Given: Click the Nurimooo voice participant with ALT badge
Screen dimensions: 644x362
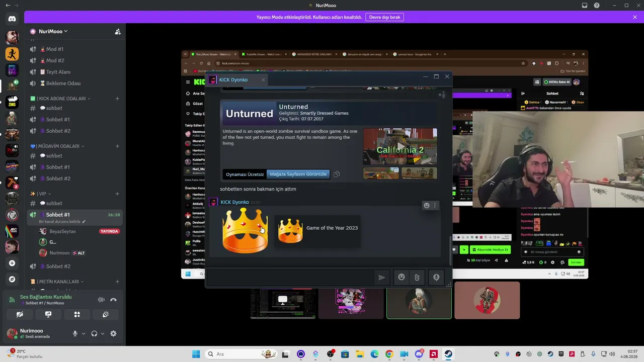Looking at the screenshot, I should click(79, 253).
